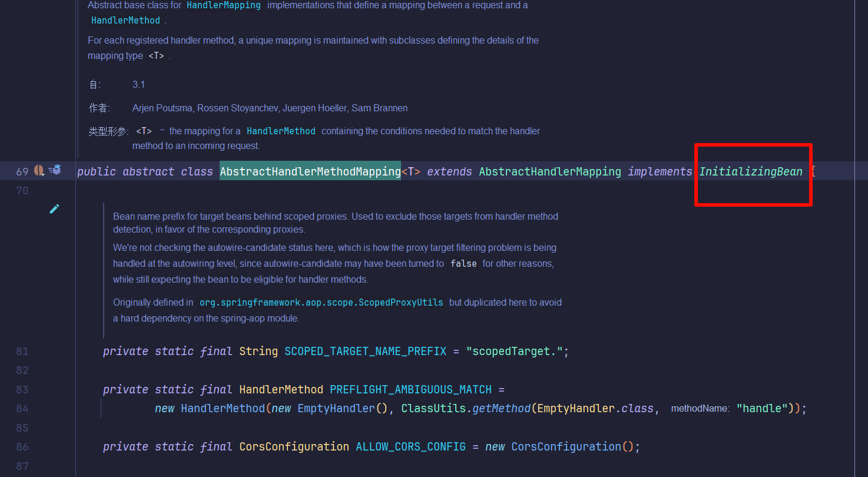Click the cube-with-star gutter icon on line 69
This screenshot has height=477, width=868.
(x=55, y=170)
